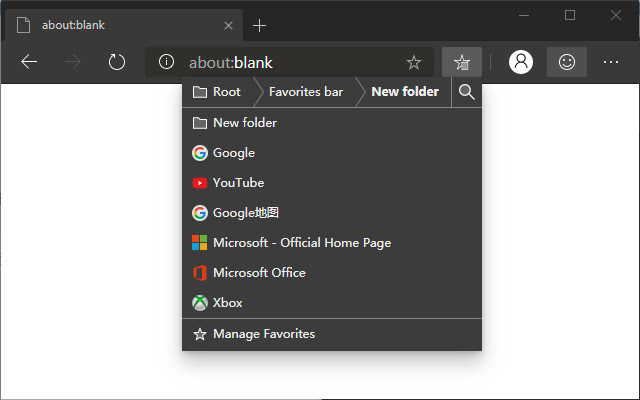This screenshot has height=400, width=640.
Task: Open the YouTube favorite
Action: 332,183
